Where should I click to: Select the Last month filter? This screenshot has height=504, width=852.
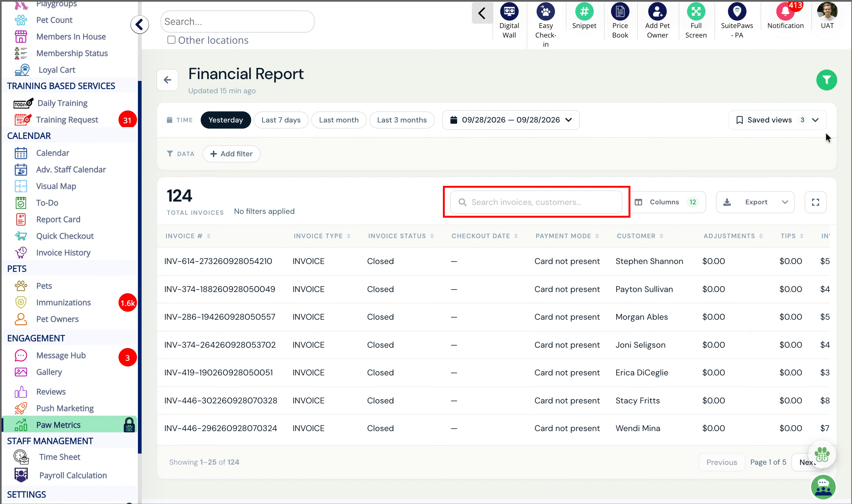point(338,120)
